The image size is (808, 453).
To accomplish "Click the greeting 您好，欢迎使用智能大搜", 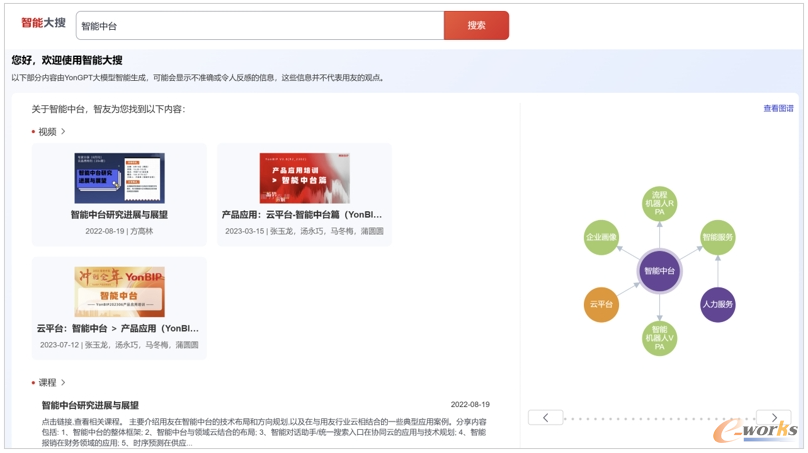I will 67,60.
